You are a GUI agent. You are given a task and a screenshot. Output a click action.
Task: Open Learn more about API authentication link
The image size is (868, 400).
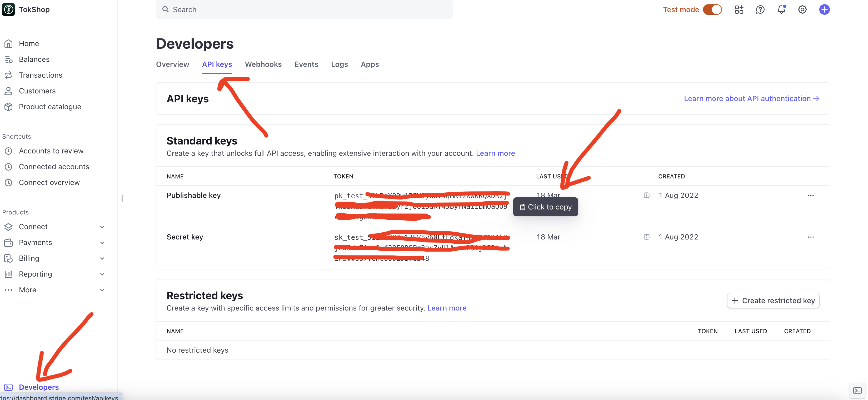pos(751,98)
